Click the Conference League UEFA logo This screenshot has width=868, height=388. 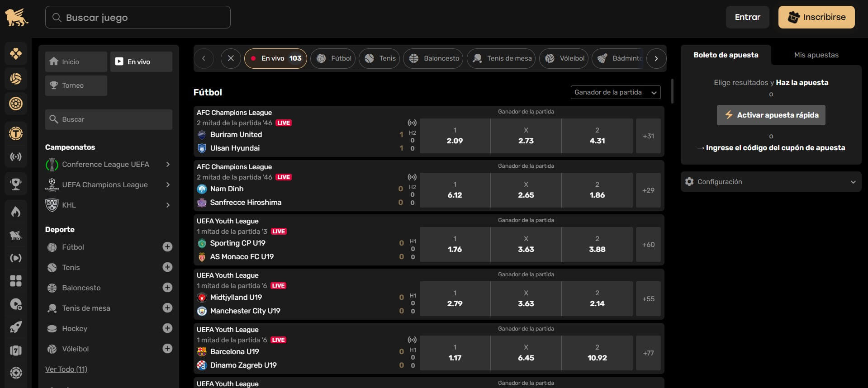click(52, 165)
